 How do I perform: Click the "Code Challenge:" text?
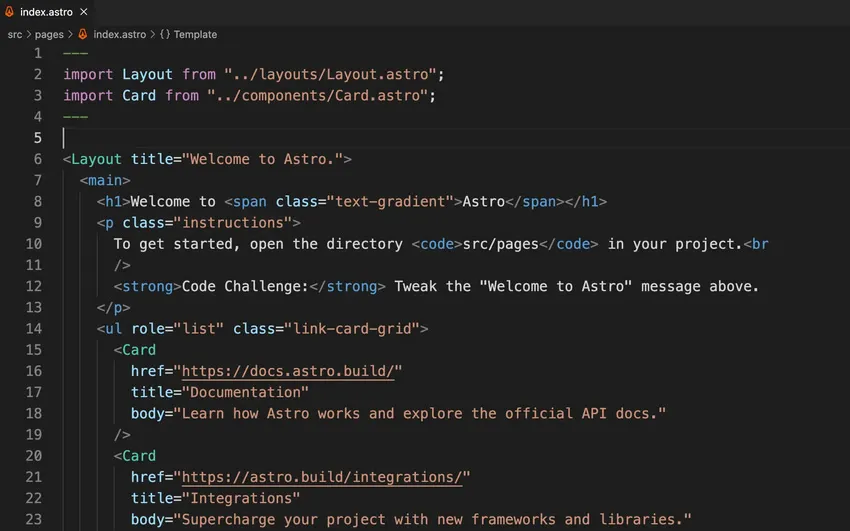tap(245, 286)
